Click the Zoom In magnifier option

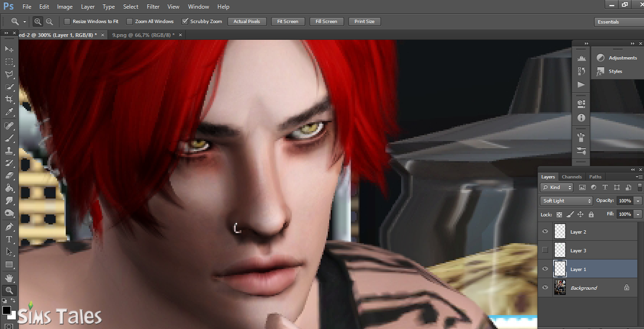tap(38, 21)
